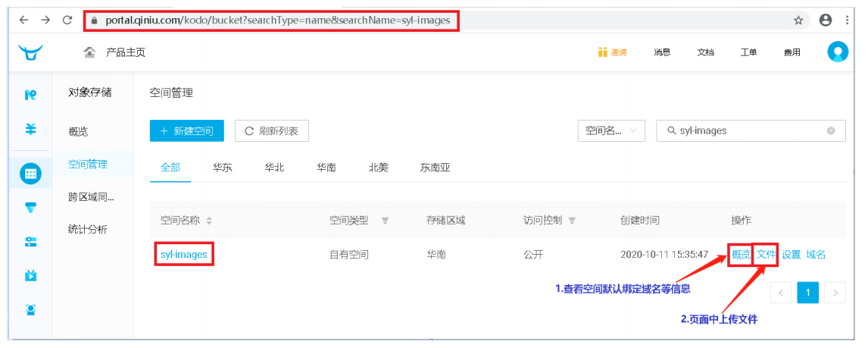The image size is (868, 348).
Task: Open 域名 for the syl-images bucket
Action: (816, 254)
